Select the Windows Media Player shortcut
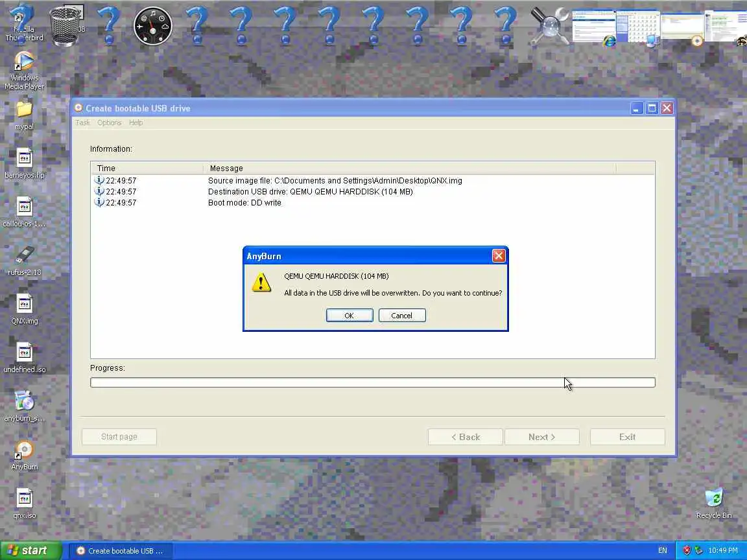This screenshot has height=560, width=747. 24,71
